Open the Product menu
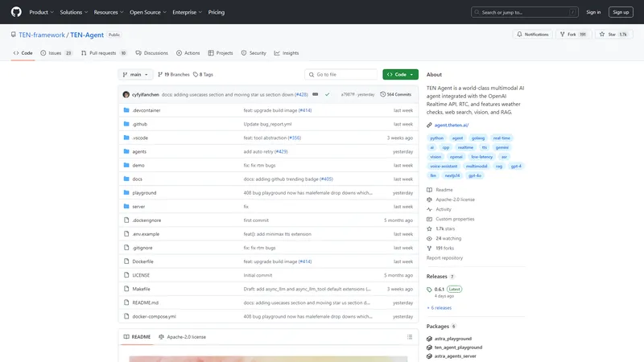The width and height of the screenshot is (644, 362). 41,12
